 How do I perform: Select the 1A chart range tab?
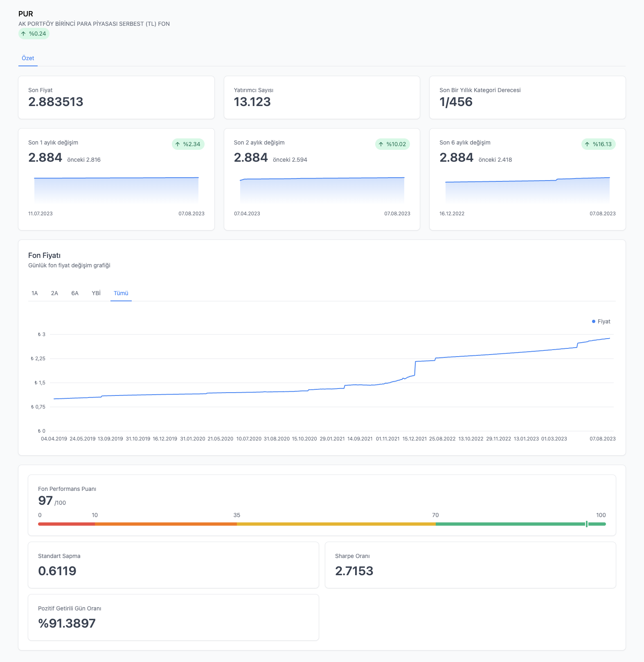(35, 293)
